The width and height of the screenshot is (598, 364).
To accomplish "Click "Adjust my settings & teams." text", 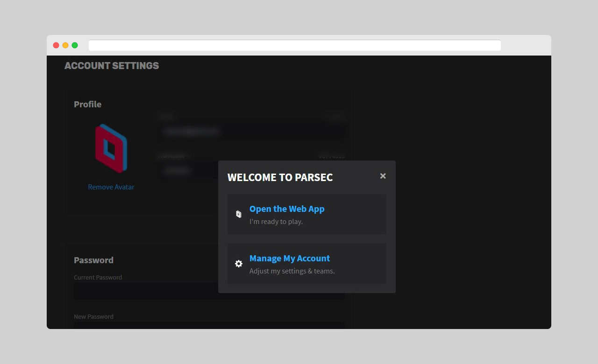I will point(292,271).
